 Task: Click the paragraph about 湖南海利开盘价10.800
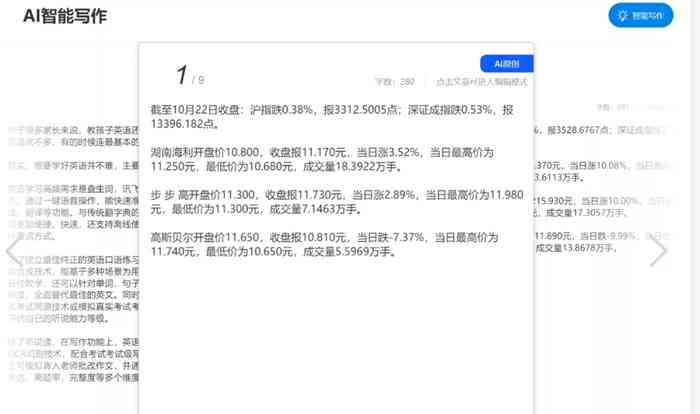[x=322, y=159]
